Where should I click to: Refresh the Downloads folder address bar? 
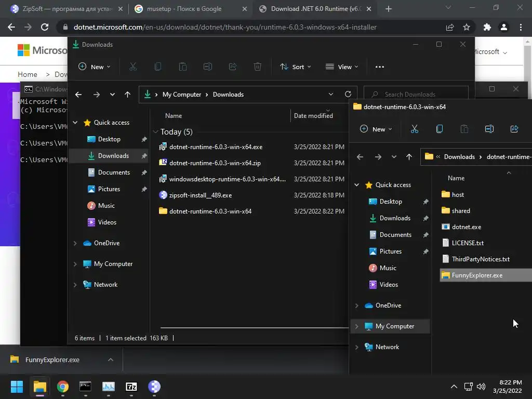348,95
